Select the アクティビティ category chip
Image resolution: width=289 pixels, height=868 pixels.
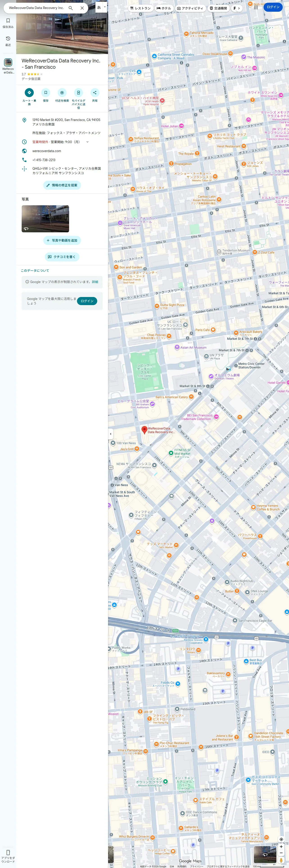pos(190,8)
